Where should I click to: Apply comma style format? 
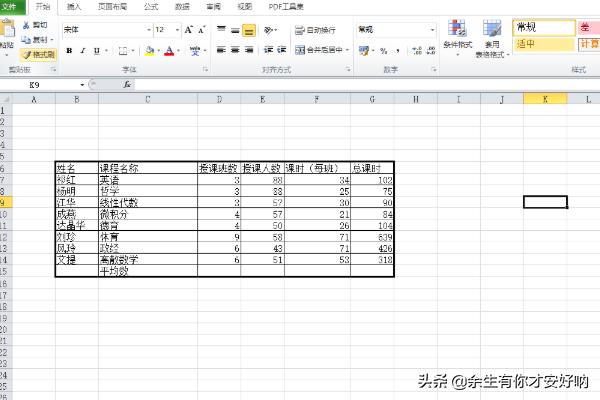(398, 51)
